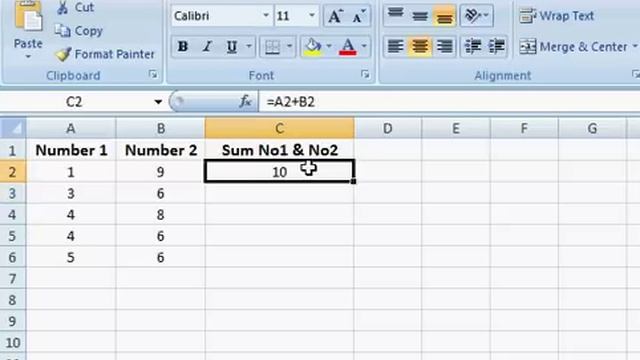640x360 pixels.
Task: Click the Name Box showing C2
Action: click(x=74, y=102)
